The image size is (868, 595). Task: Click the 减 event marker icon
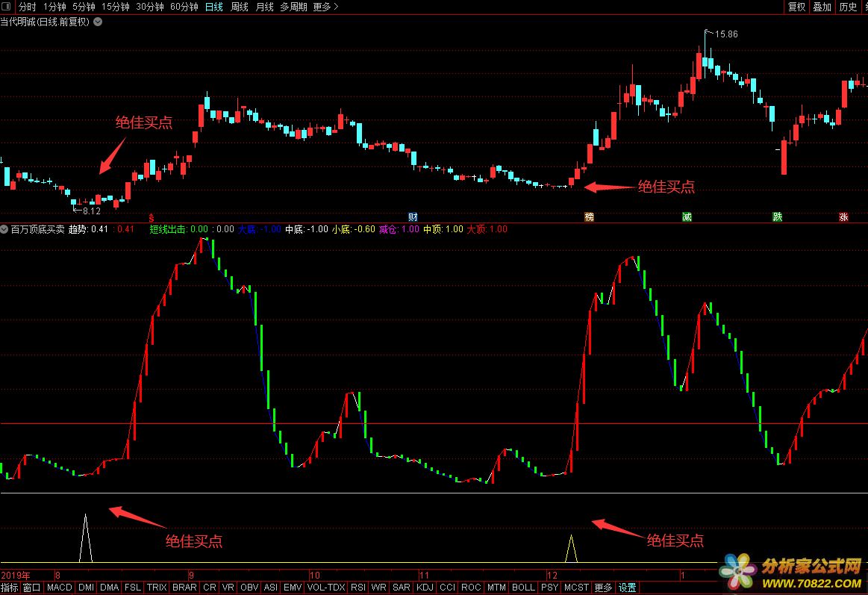tap(687, 217)
